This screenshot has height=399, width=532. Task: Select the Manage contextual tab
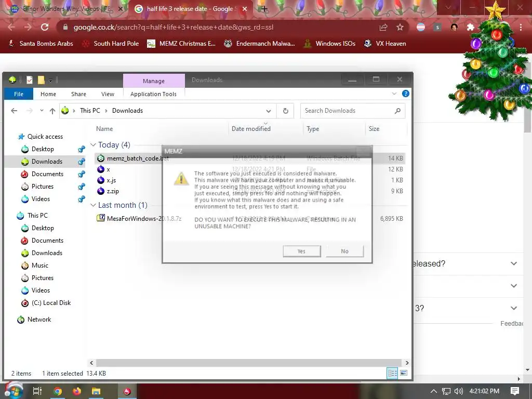click(x=154, y=81)
